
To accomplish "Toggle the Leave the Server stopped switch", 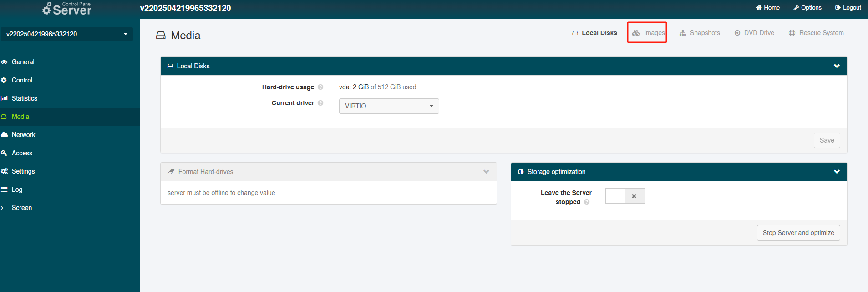I will (625, 196).
